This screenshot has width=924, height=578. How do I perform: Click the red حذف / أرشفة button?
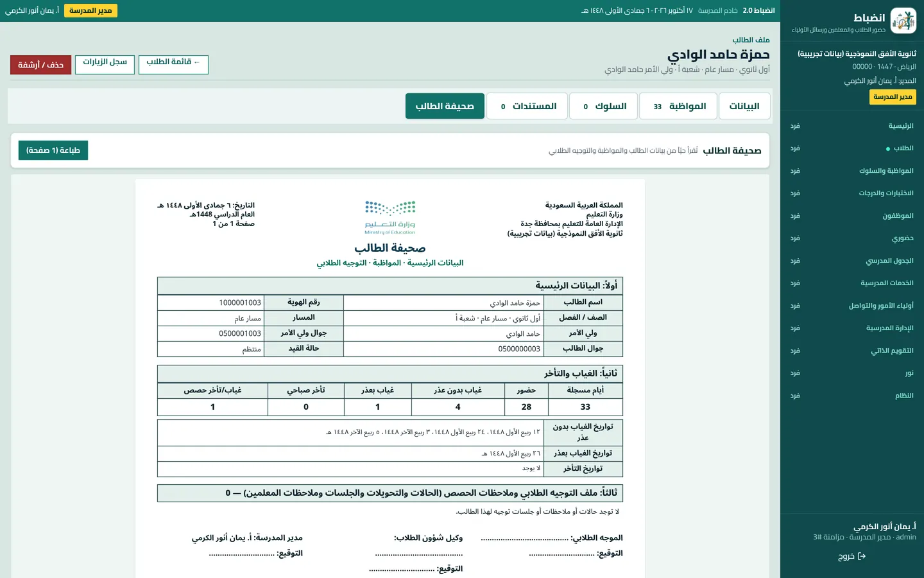click(x=41, y=65)
